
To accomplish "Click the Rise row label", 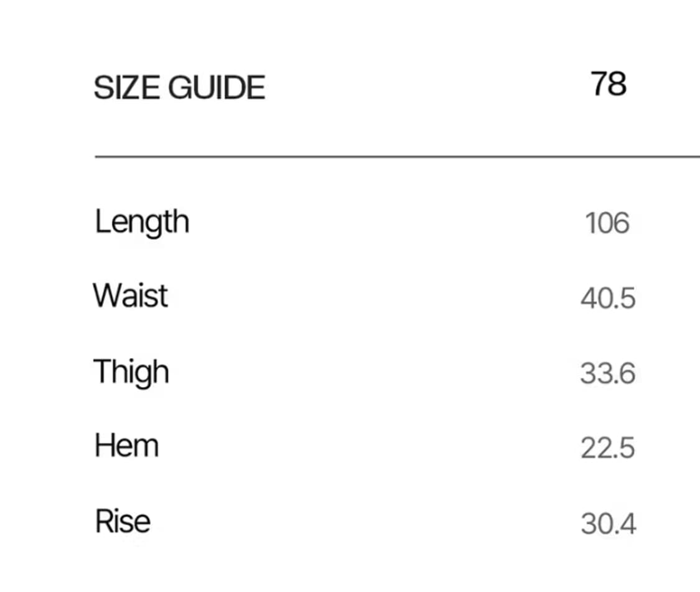I will (123, 521).
